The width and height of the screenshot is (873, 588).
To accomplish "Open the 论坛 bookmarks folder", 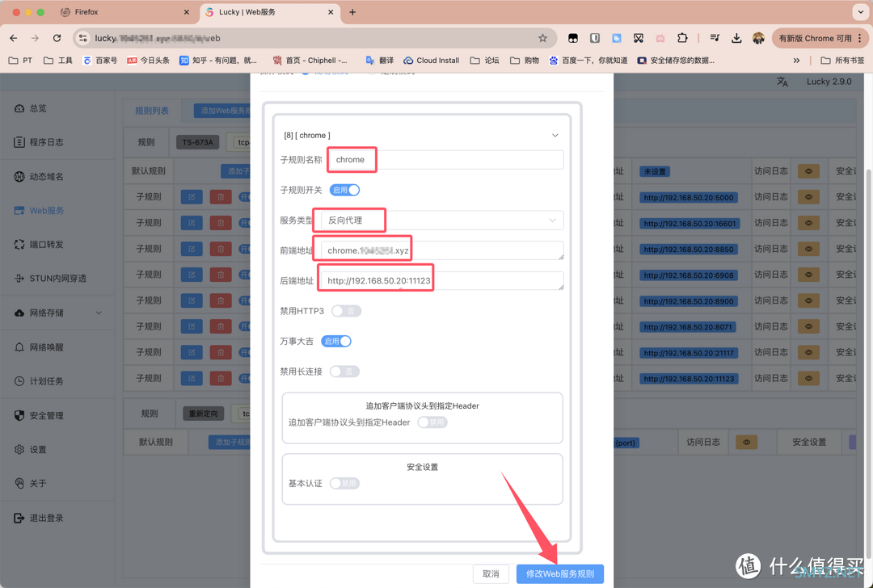I will [x=484, y=60].
